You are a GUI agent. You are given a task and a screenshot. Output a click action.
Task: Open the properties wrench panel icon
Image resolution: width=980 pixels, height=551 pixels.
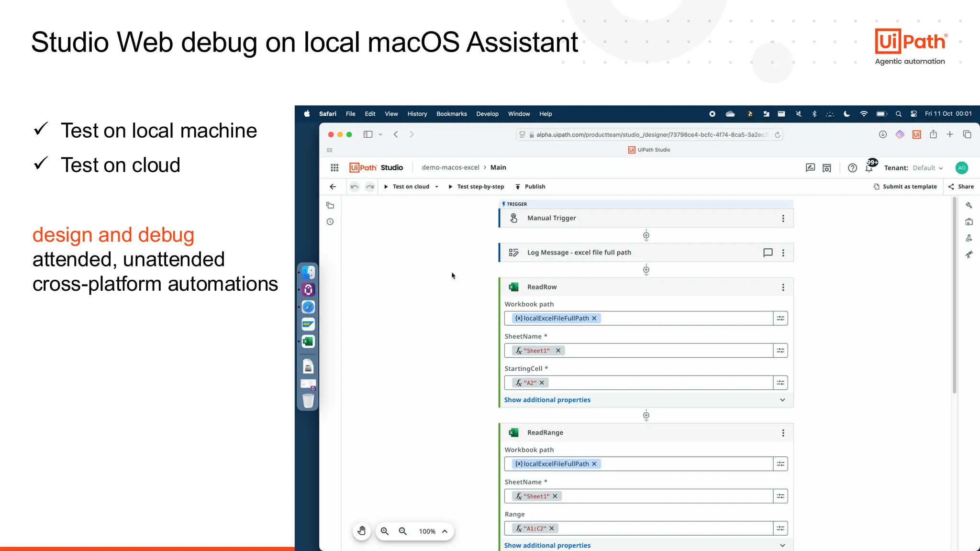(969, 205)
